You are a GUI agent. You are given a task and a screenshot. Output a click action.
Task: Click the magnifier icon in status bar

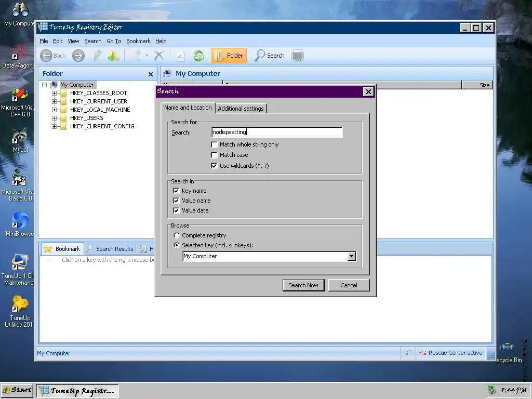(408, 353)
